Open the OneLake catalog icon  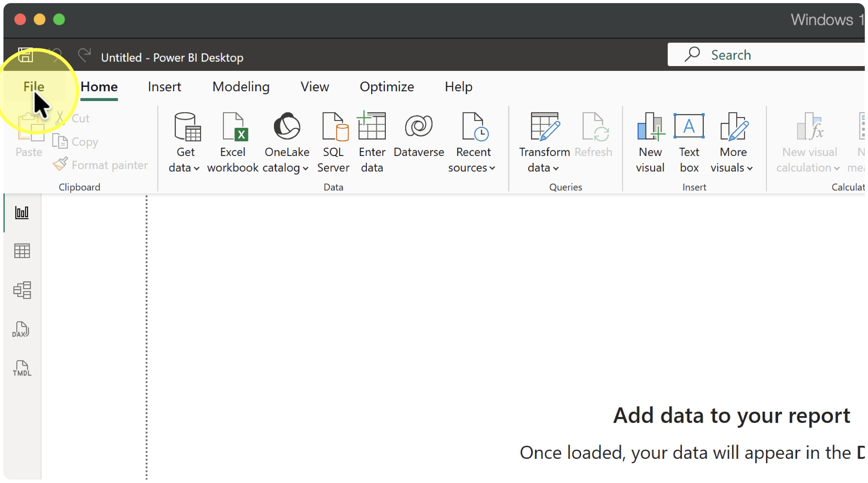point(287,126)
